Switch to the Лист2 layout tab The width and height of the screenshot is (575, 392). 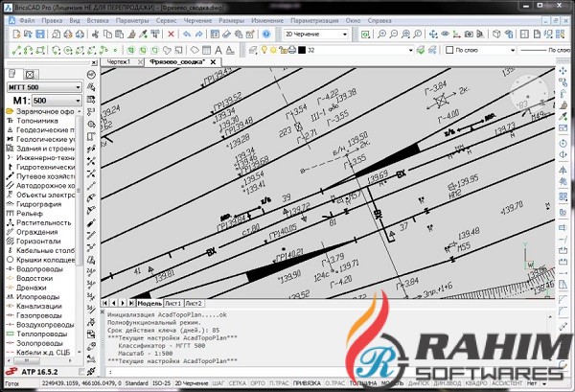coord(194,303)
